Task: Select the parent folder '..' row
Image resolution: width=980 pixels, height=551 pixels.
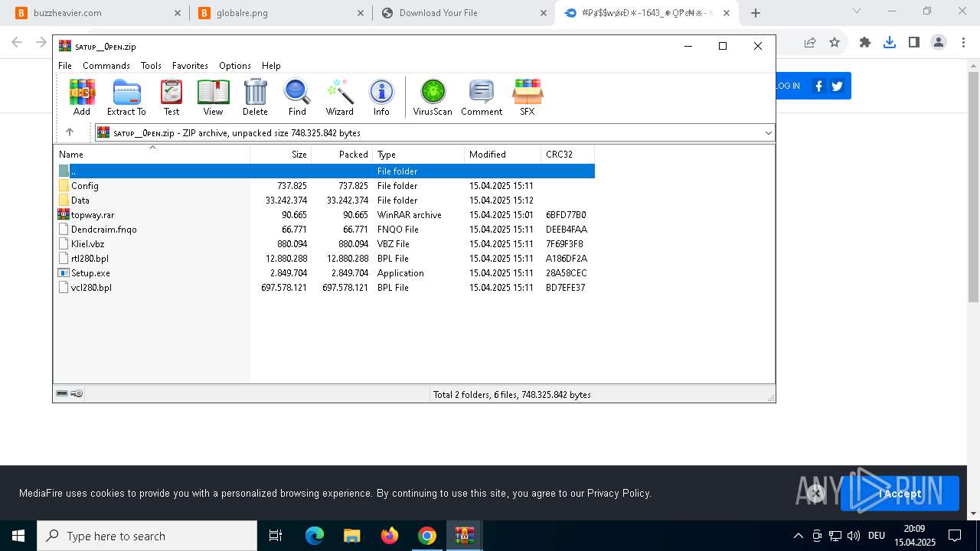Action: pos(325,171)
